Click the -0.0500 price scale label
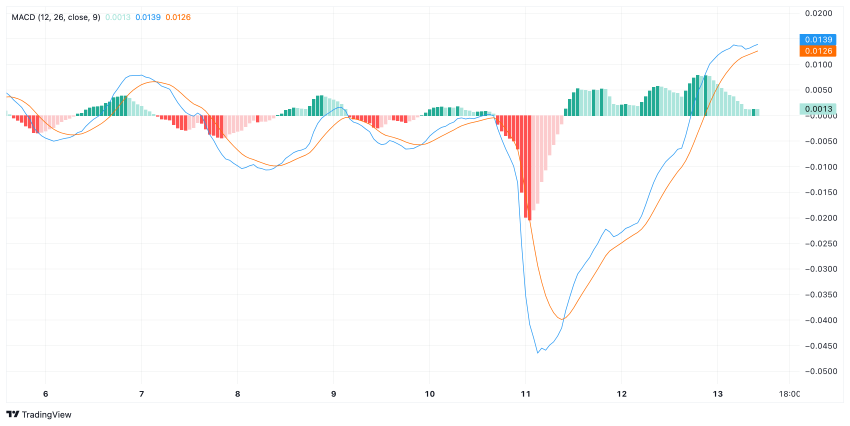Viewport: 850px width, 426px height. pos(817,371)
